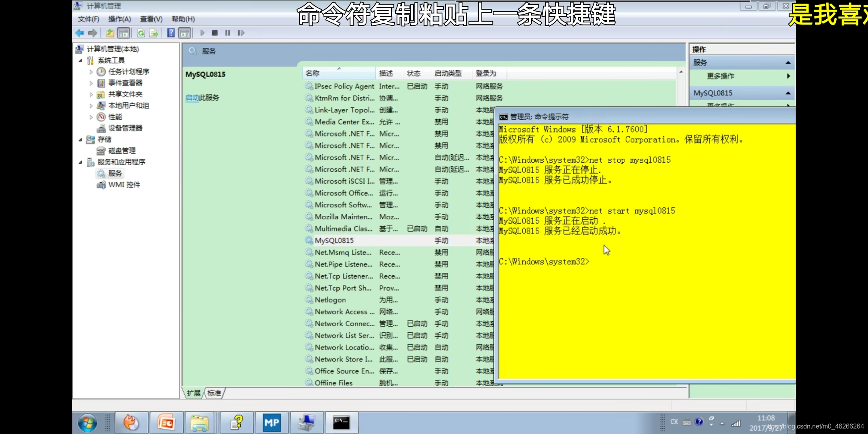This screenshot has height=434, width=868.
Task: Click the restart service toolbar icon
Action: coord(241,33)
